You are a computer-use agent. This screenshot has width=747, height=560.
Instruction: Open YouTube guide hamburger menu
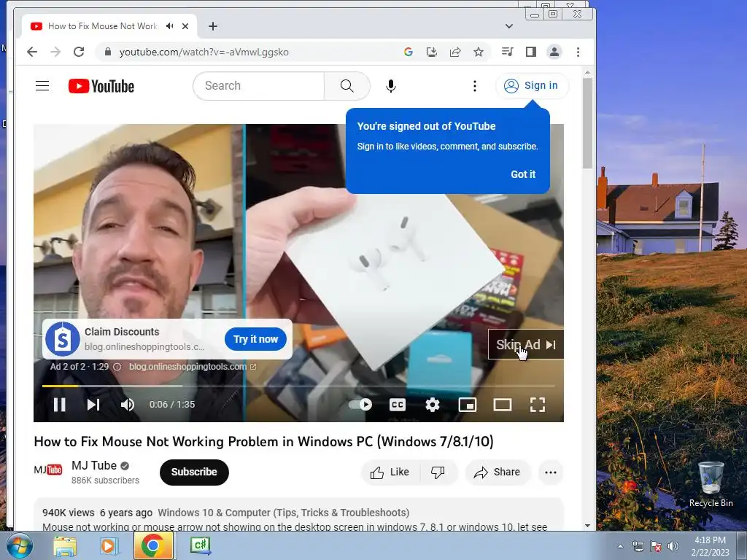click(x=42, y=86)
